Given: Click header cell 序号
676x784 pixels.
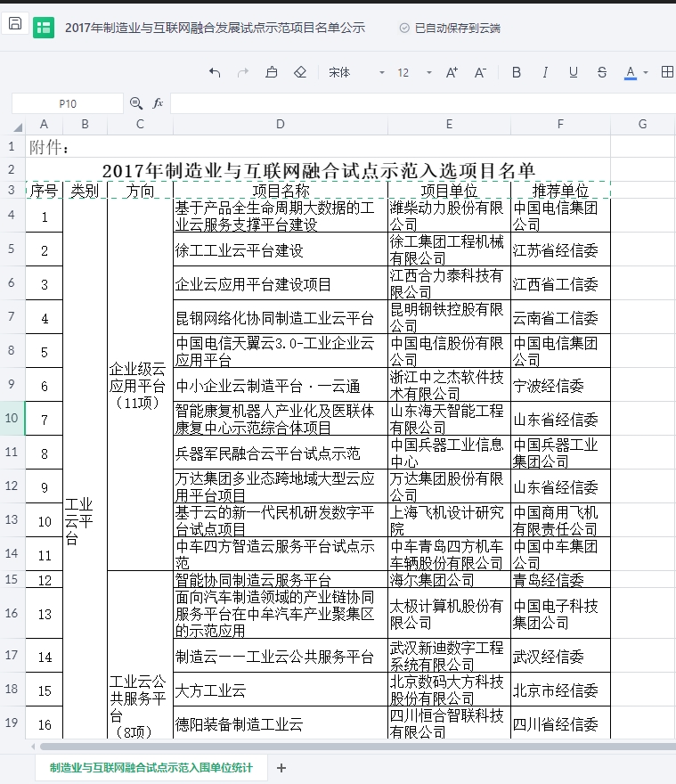Looking at the screenshot, I should [x=44, y=191].
